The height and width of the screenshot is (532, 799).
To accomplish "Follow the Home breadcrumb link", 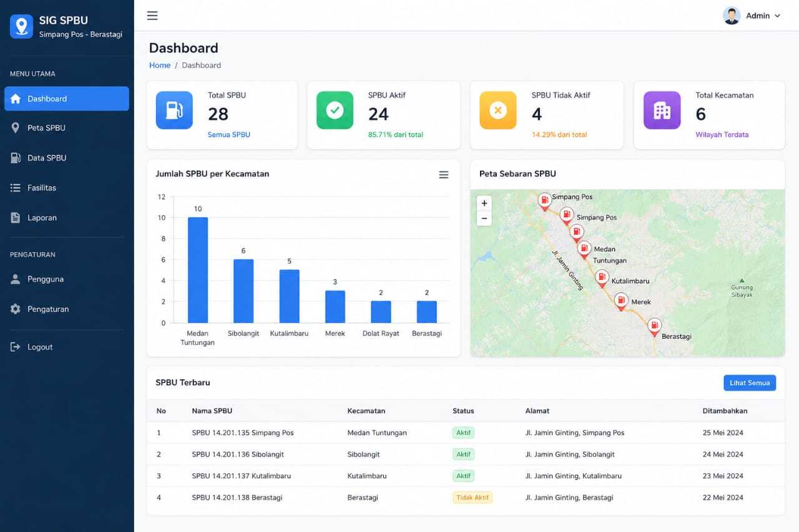I will 160,65.
